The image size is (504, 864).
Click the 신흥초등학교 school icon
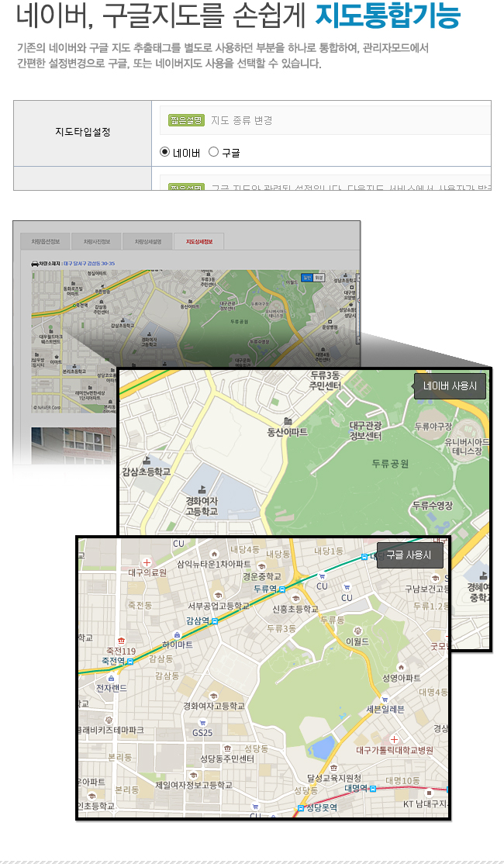pyautogui.click(x=295, y=599)
